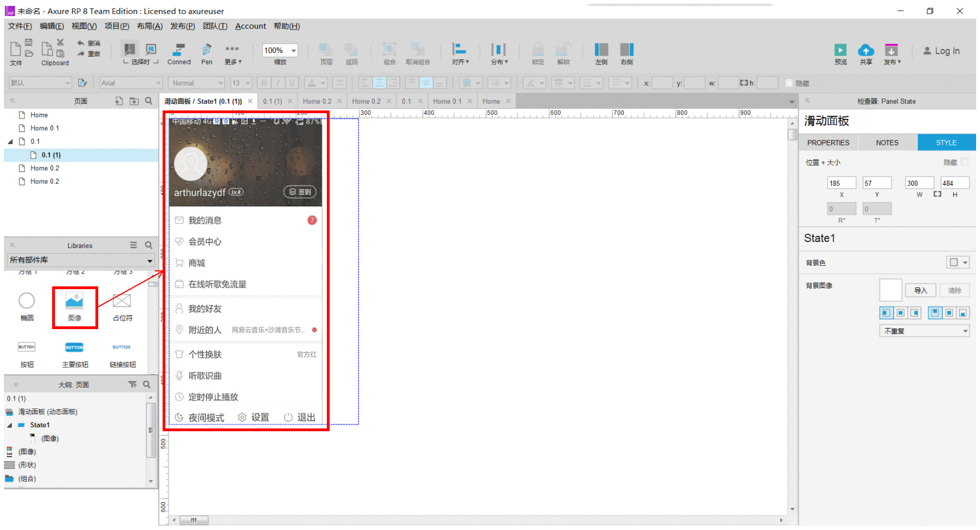Open the 背景色 color swatch
This screenshot has width=980, height=530.
click(x=958, y=263)
